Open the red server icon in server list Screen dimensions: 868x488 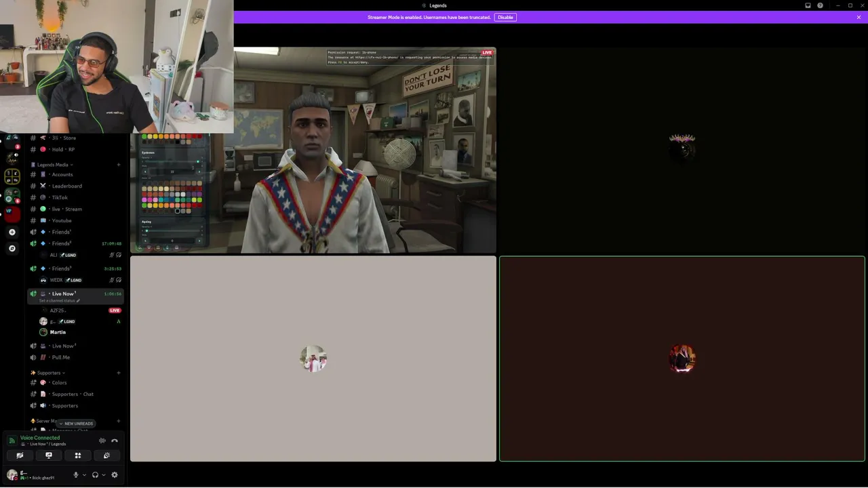(x=12, y=214)
